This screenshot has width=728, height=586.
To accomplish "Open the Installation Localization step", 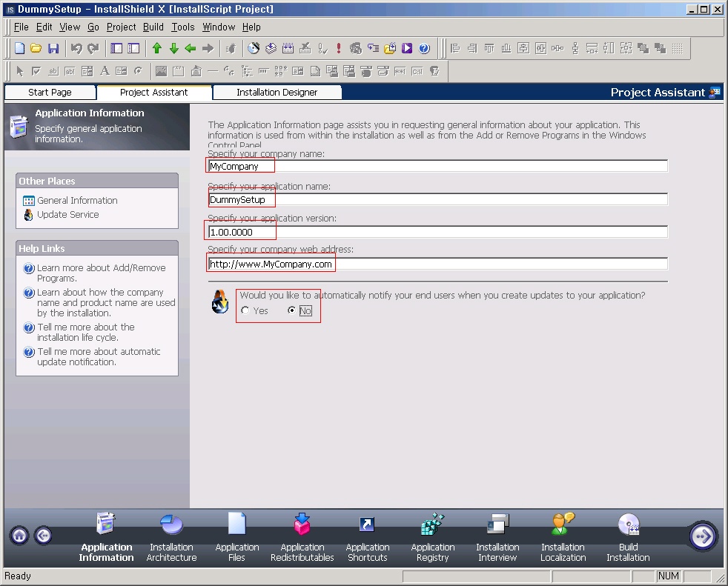I will tap(563, 537).
